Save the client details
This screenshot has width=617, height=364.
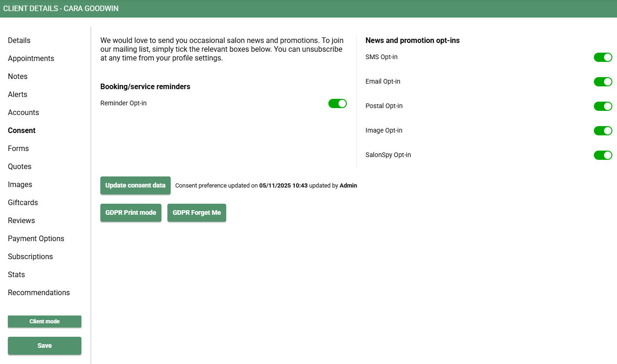[44, 346]
